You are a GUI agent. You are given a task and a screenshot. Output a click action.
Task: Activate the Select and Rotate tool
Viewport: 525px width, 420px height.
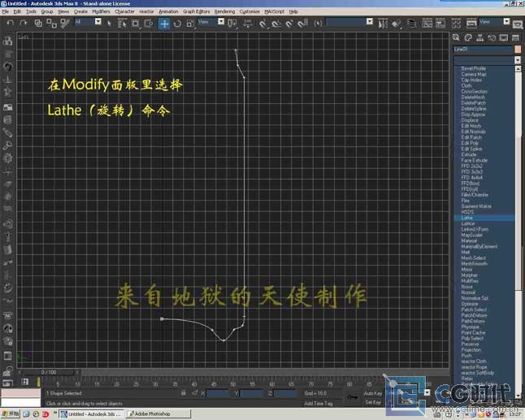[x=177, y=23]
